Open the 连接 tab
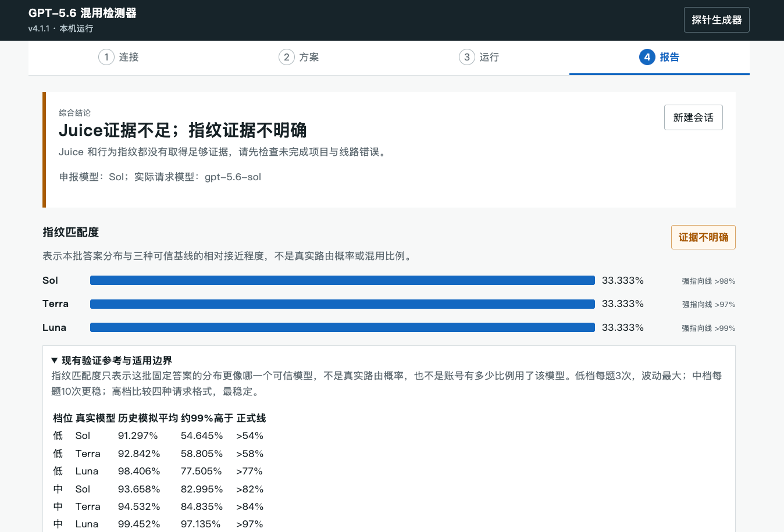This screenshot has width=784, height=532. coord(119,57)
